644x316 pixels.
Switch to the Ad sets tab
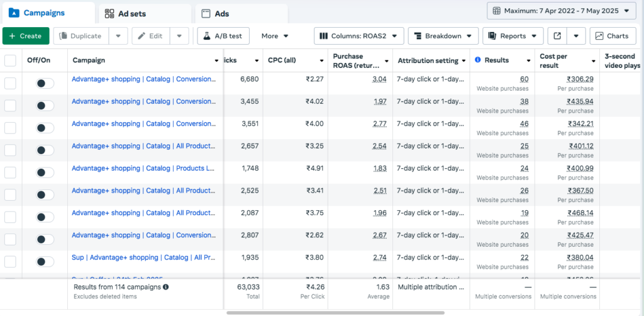[145, 13]
